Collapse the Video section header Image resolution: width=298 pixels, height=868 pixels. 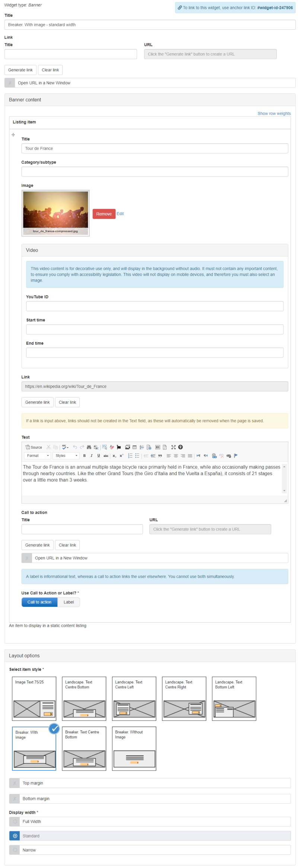pos(155,250)
